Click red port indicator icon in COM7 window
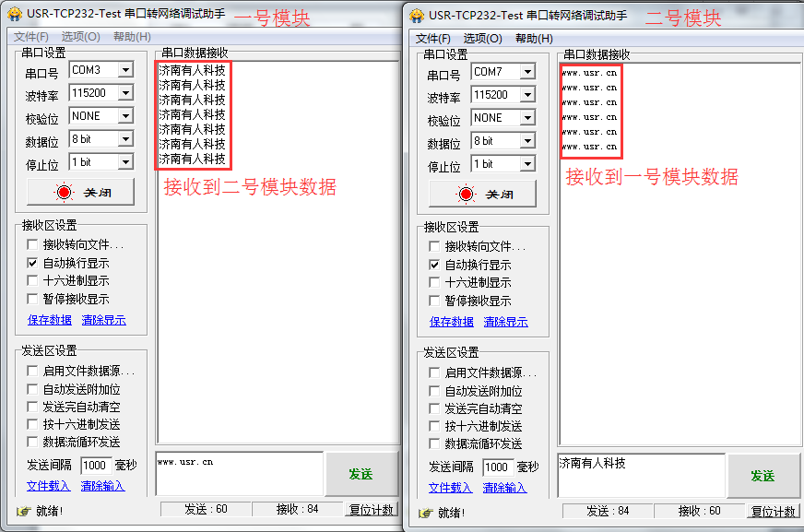The height and width of the screenshot is (532, 804). click(466, 195)
